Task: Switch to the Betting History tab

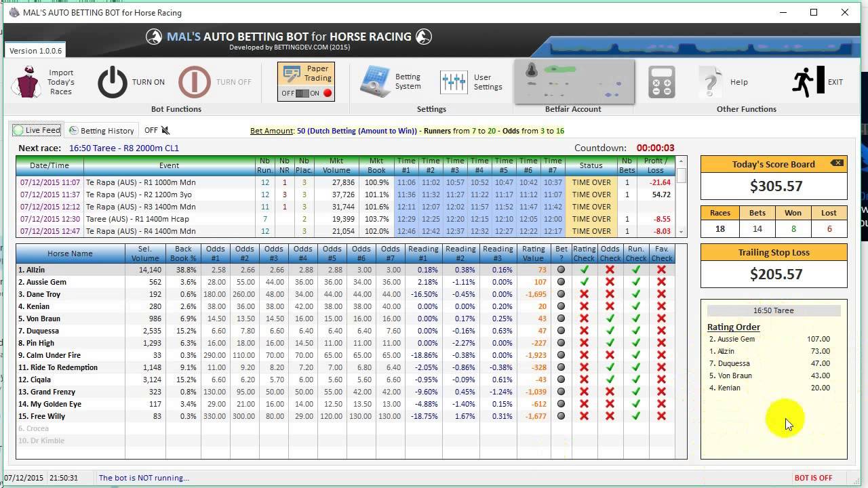Action: [x=101, y=130]
